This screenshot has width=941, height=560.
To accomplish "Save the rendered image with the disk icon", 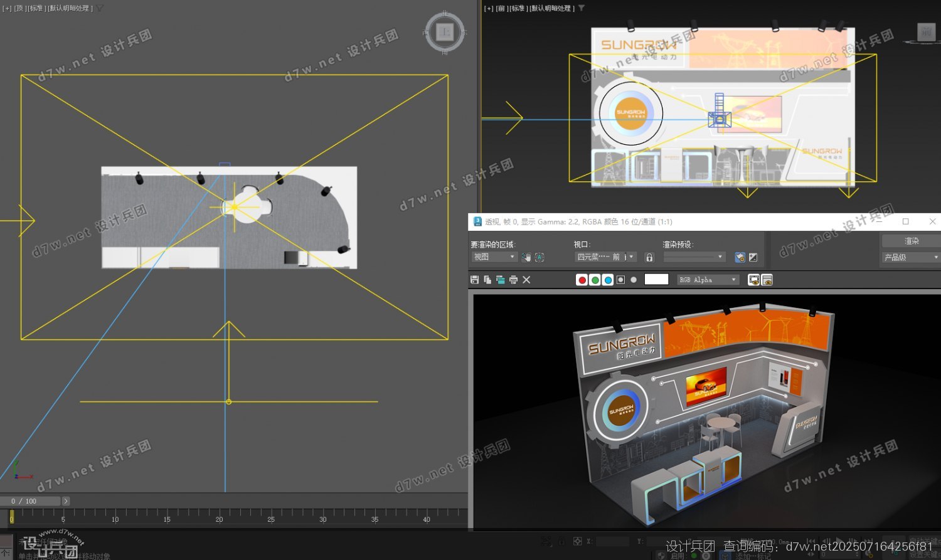I will pos(474,280).
